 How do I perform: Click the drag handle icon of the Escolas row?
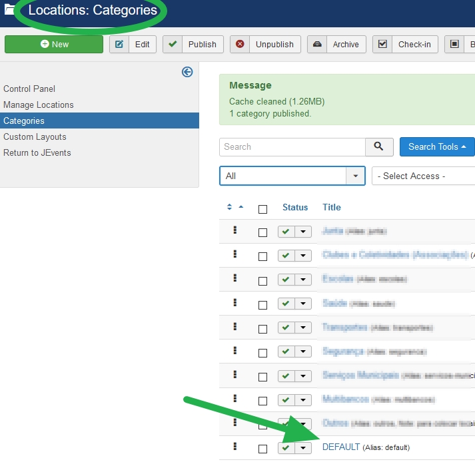(235, 278)
